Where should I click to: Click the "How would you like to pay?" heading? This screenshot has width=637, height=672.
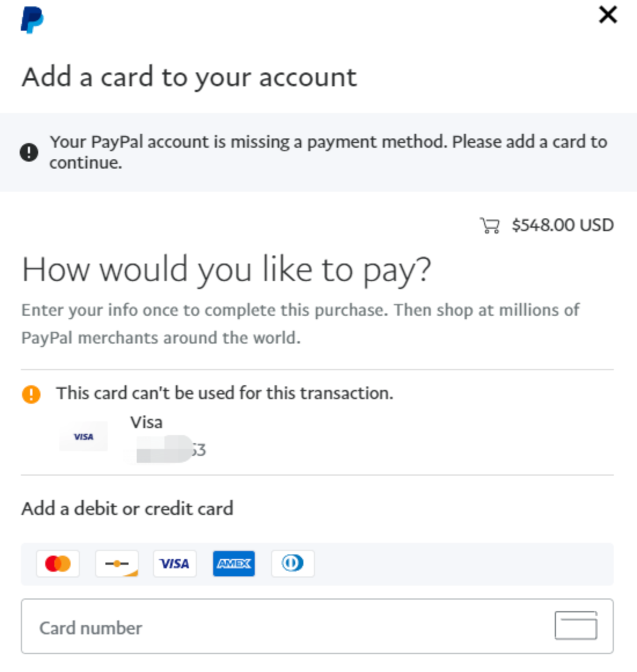226,270
